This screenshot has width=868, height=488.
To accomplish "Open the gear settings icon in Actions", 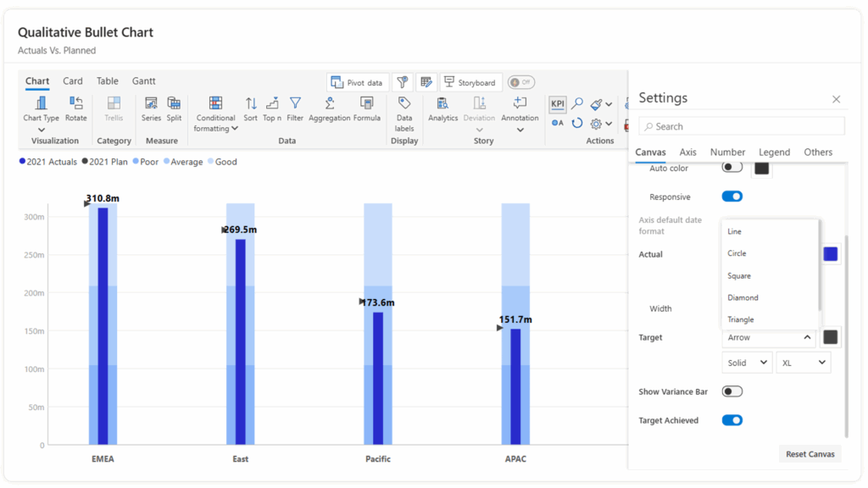I will point(596,124).
